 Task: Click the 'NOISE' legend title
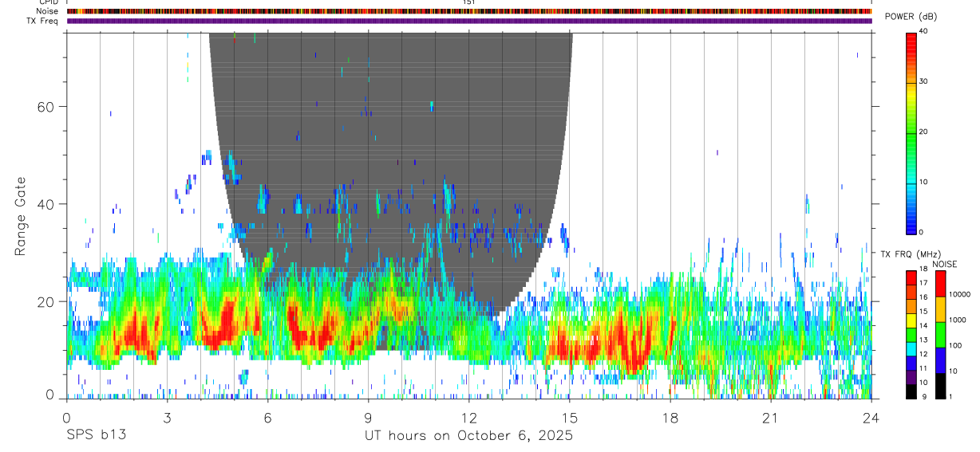tap(945, 265)
